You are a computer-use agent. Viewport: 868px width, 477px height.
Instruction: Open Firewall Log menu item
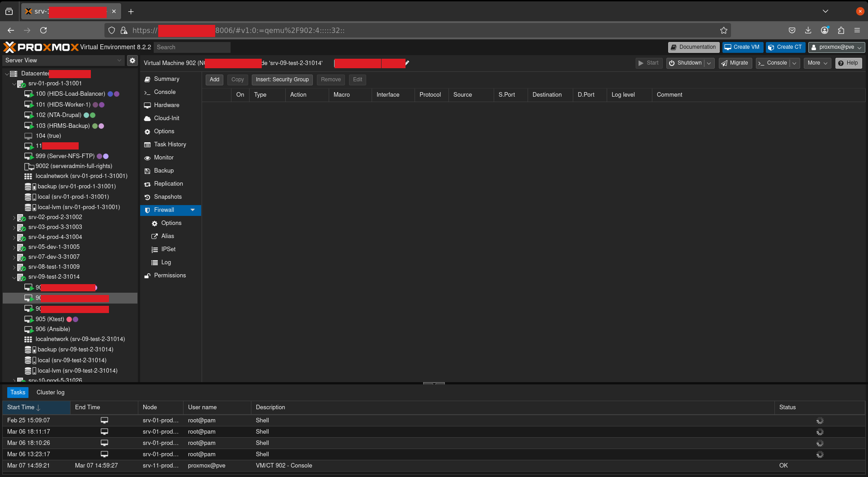171,262
